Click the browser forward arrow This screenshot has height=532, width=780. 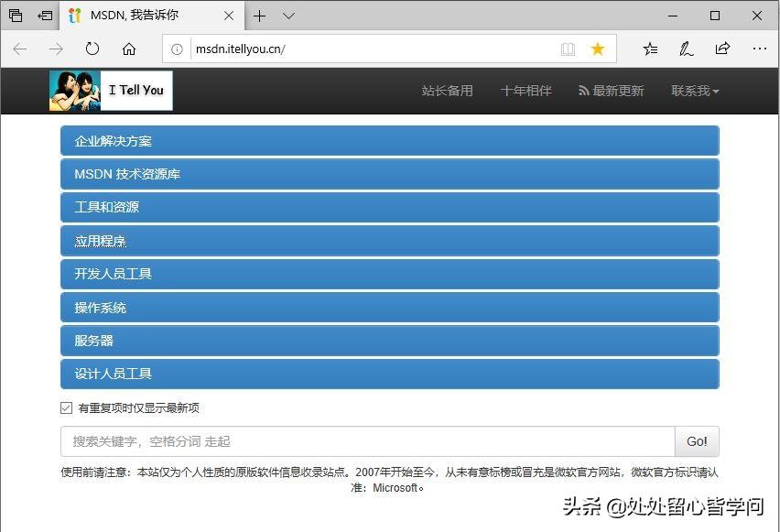tap(56, 49)
